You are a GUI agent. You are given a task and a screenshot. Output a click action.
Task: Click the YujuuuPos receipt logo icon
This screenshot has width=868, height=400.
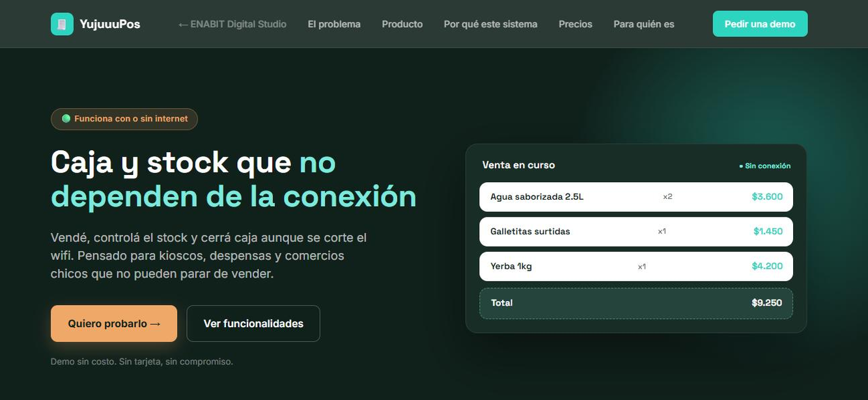(x=62, y=24)
